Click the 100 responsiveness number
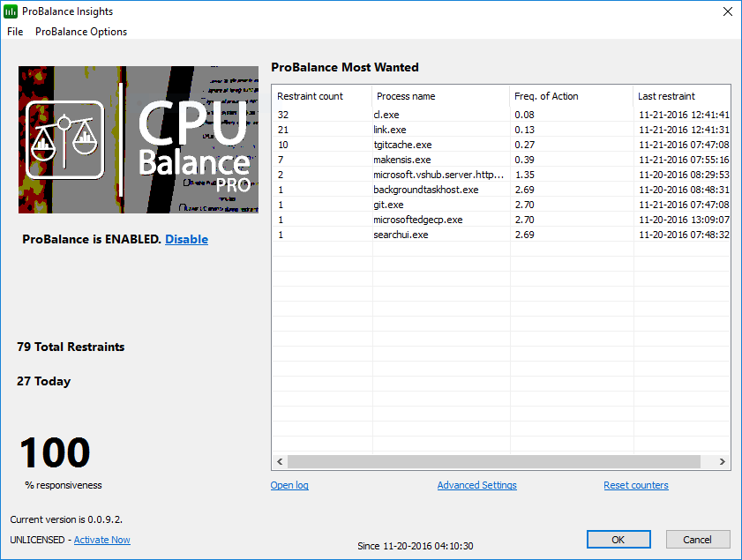Image resolution: width=742 pixels, height=560 pixels. (x=55, y=452)
